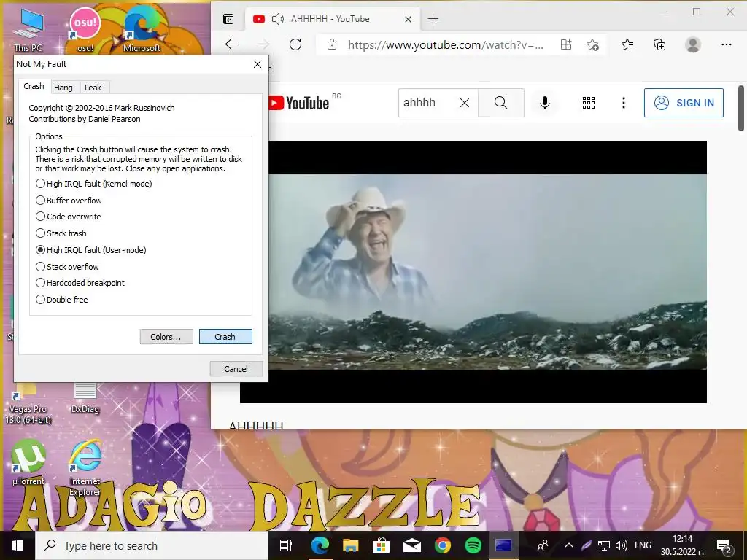The image size is (747, 560).
Task: Close the AHHHHH - YouTube tab
Action: click(x=408, y=19)
